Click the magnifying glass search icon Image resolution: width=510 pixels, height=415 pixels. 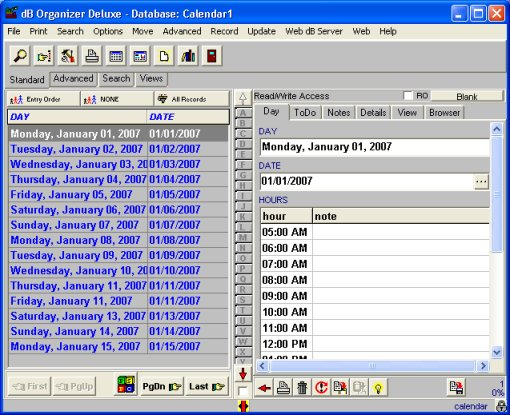coord(20,56)
